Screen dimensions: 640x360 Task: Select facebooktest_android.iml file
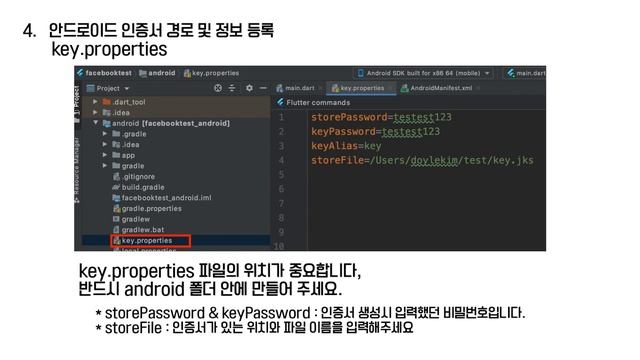[176, 198]
